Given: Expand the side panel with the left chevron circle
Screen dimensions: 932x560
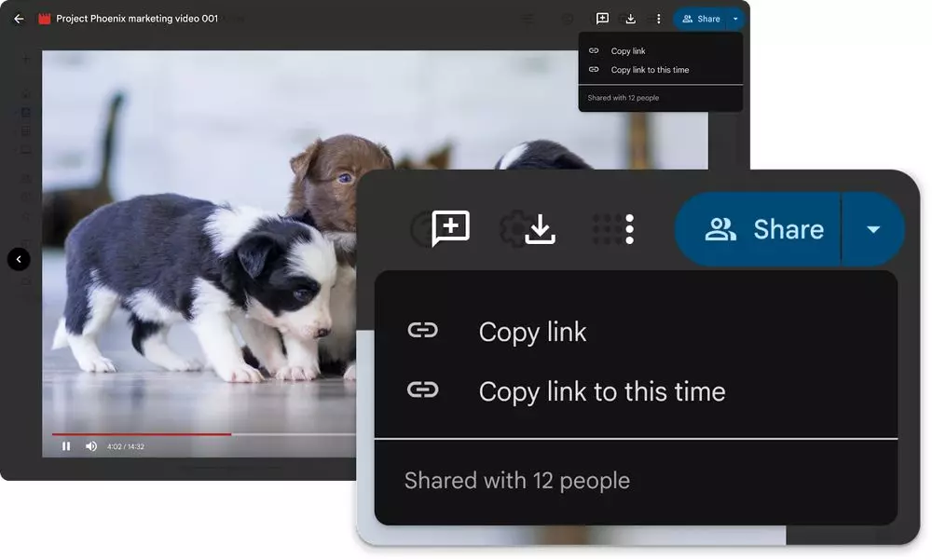Looking at the screenshot, I should 19,259.
